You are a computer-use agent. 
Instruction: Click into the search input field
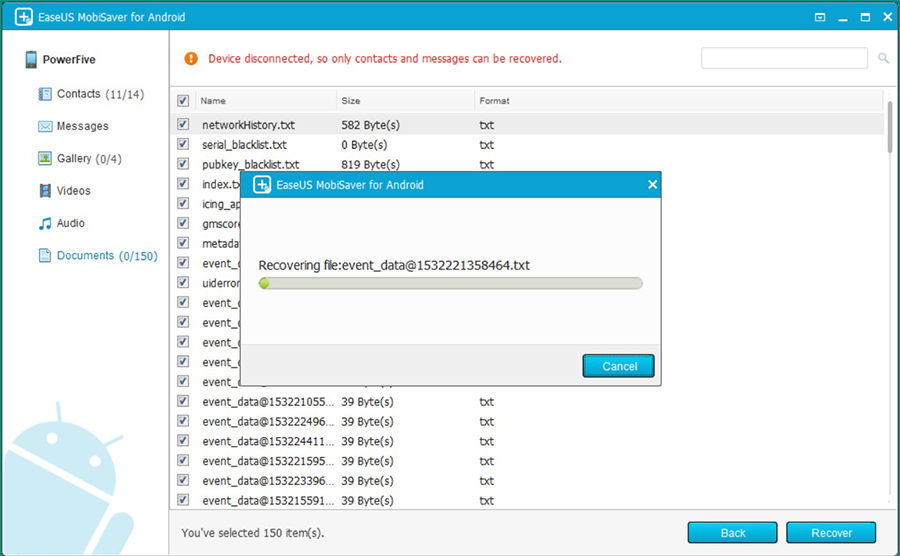784,58
